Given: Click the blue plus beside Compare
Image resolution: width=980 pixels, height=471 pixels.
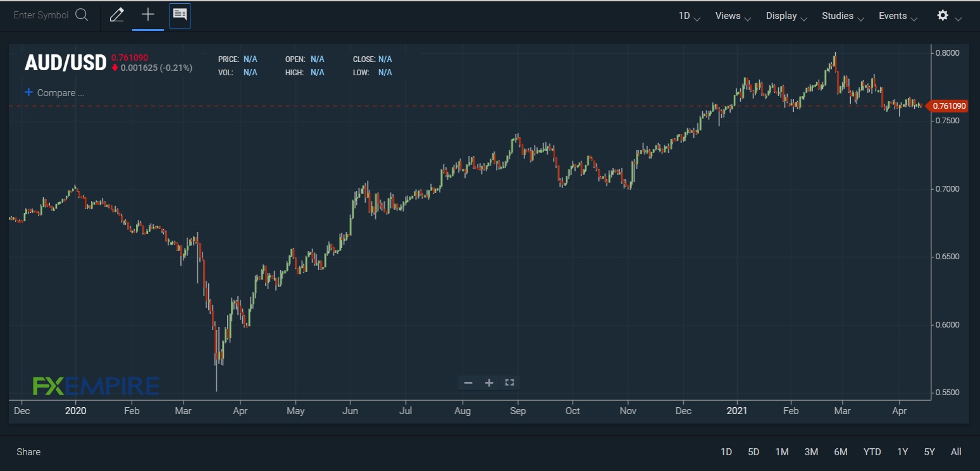Looking at the screenshot, I should tap(28, 93).
